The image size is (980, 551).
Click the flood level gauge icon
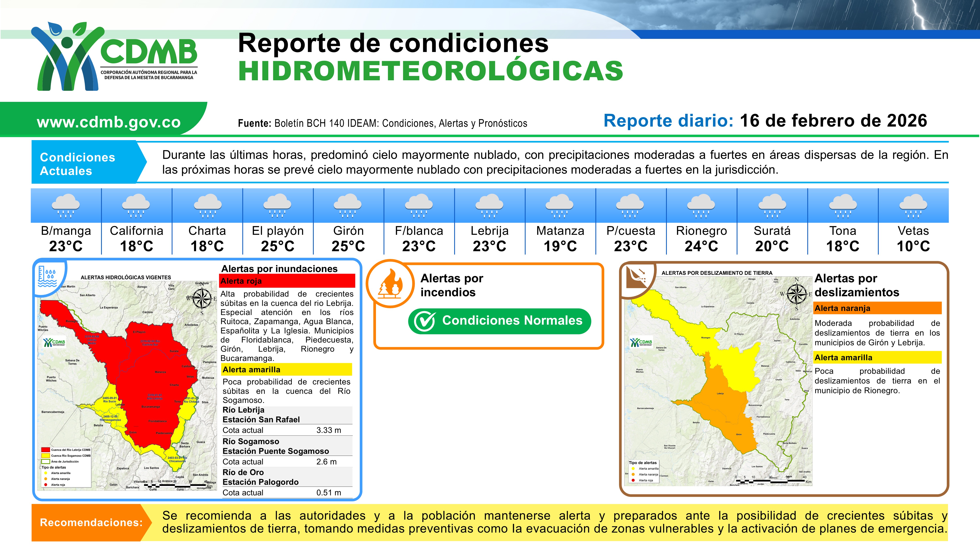[x=47, y=276]
